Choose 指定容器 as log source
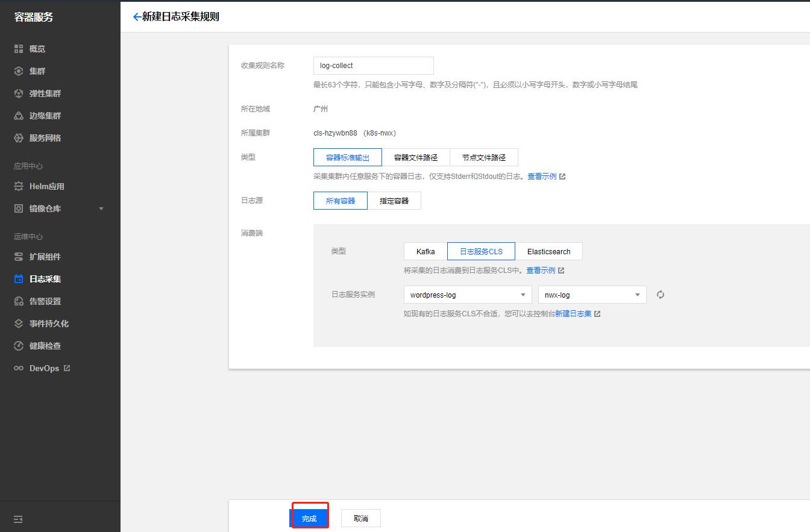 [x=394, y=201]
